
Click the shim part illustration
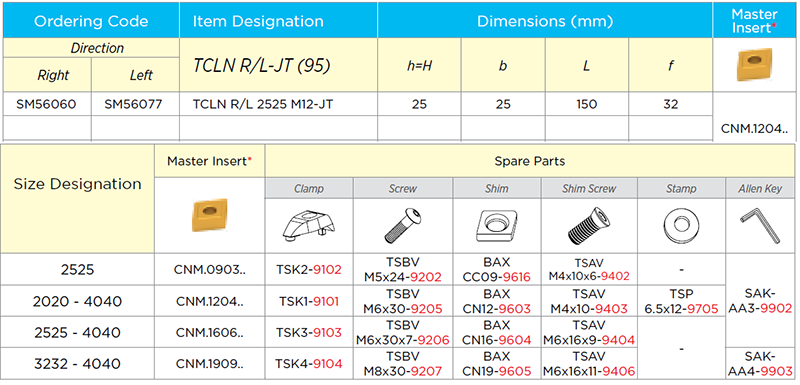pyautogui.click(x=496, y=225)
